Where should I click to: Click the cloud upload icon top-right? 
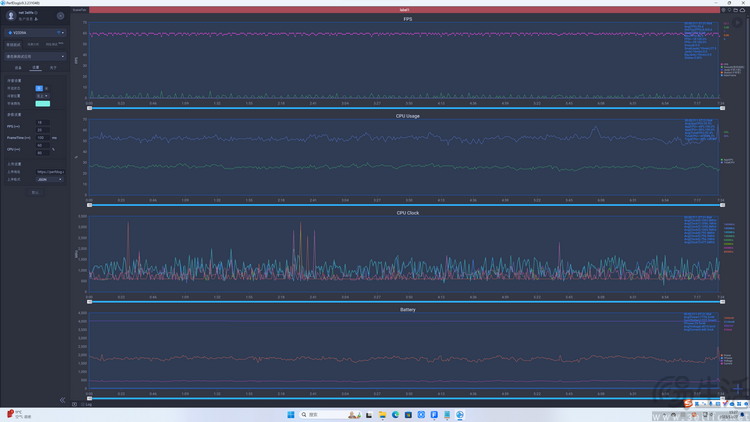pyautogui.click(x=742, y=10)
